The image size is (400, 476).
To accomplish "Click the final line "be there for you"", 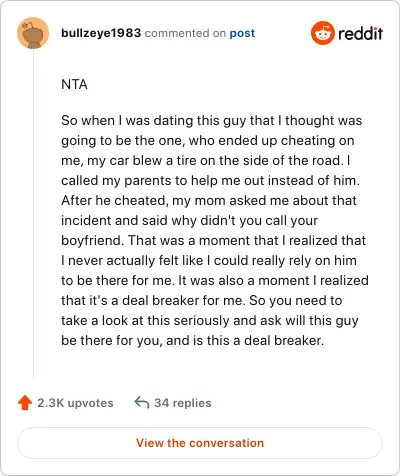I will [x=192, y=341].
